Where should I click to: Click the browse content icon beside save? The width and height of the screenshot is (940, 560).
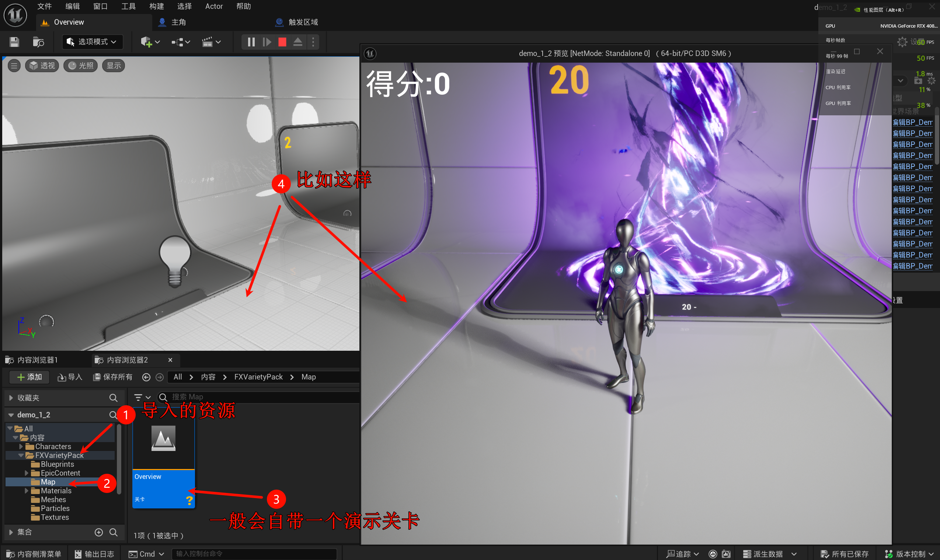pos(38,42)
